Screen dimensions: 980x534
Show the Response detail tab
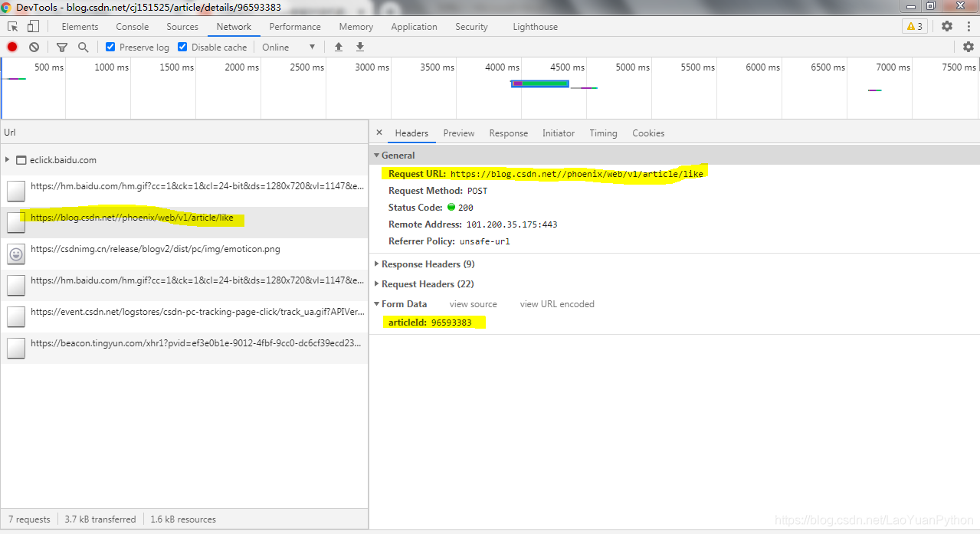(x=509, y=133)
